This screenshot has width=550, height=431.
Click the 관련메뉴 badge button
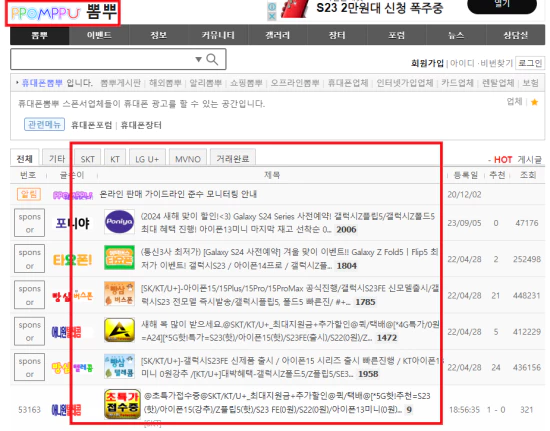[x=45, y=124]
